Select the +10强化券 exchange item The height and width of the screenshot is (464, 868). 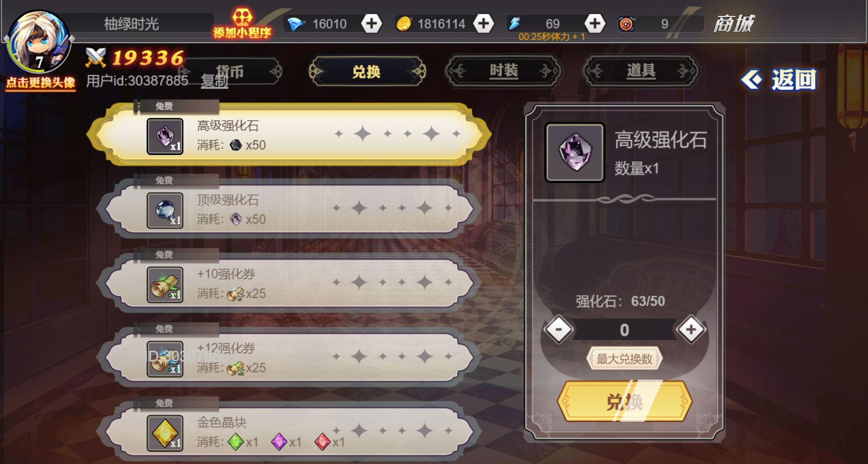289,283
